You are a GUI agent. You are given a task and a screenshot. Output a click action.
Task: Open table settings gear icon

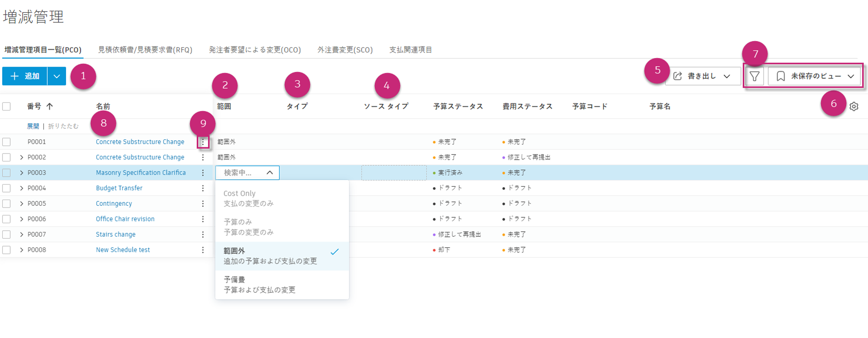(x=854, y=106)
